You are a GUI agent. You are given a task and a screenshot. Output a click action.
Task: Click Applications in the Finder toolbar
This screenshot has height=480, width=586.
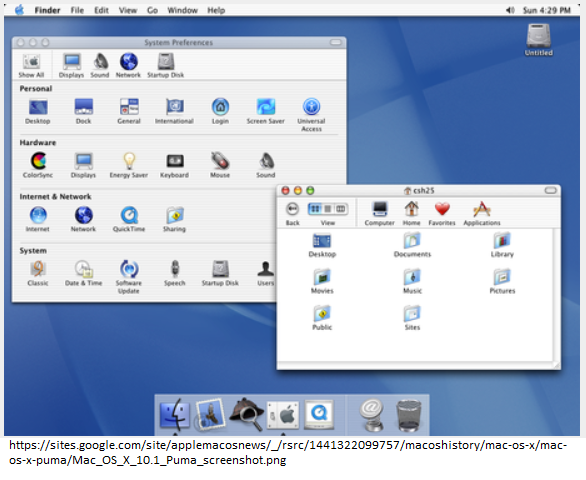(482, 213)
